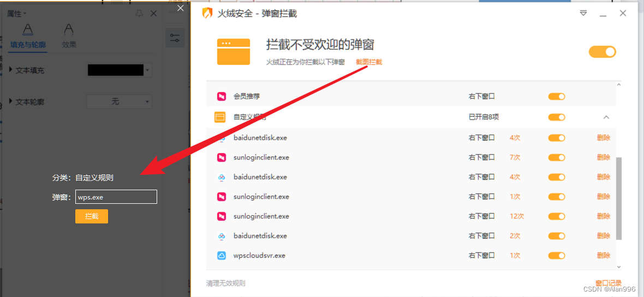Click the wpscloudsvr.exe cloud icon
644x297 pixels.
click(222, 256)
